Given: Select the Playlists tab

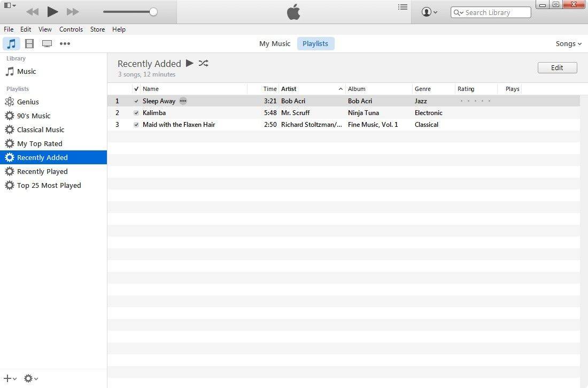Looking at the screenshot, I should click(x=315, y=43).
